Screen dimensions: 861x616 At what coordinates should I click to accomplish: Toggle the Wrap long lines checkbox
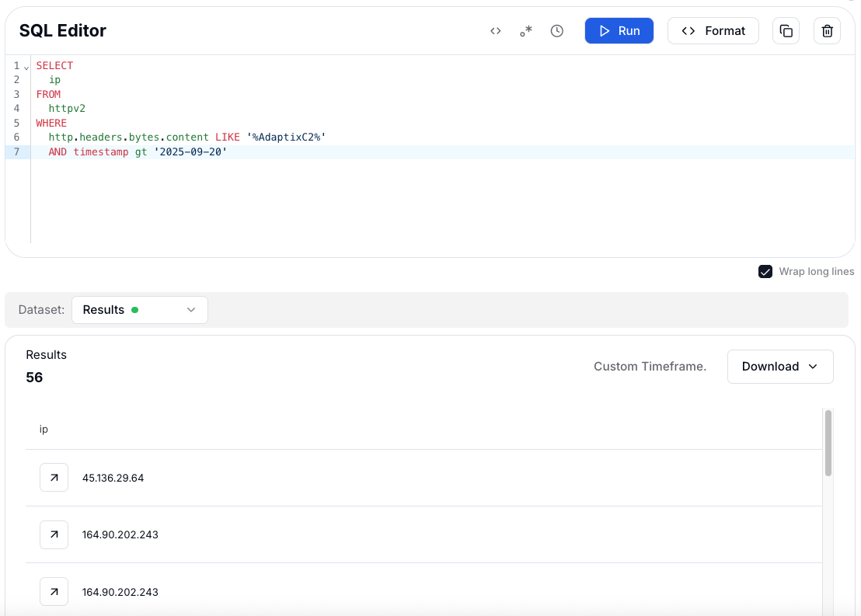765,272
